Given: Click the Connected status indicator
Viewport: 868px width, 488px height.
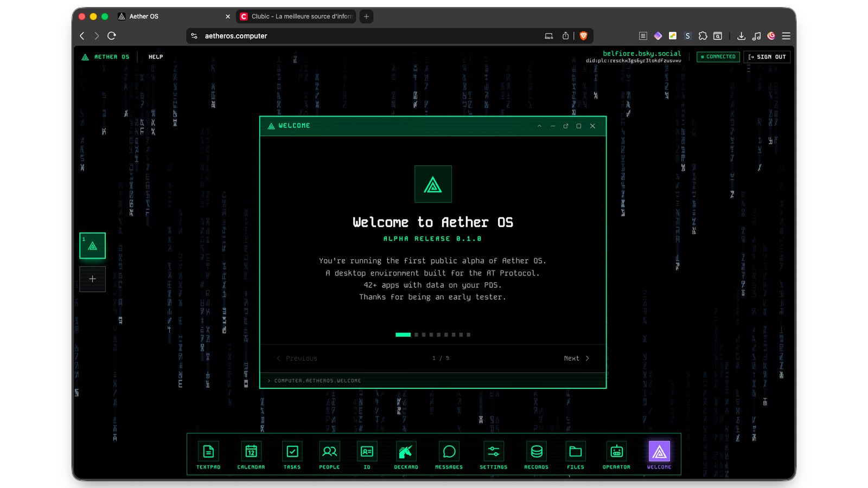Looking at the screenshot, I should tap(718, 56).
